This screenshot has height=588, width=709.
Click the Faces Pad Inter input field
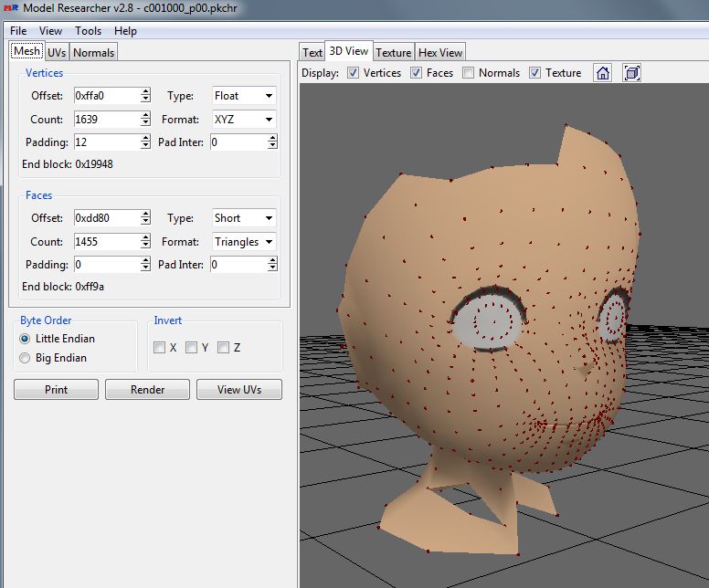(238, 265)
